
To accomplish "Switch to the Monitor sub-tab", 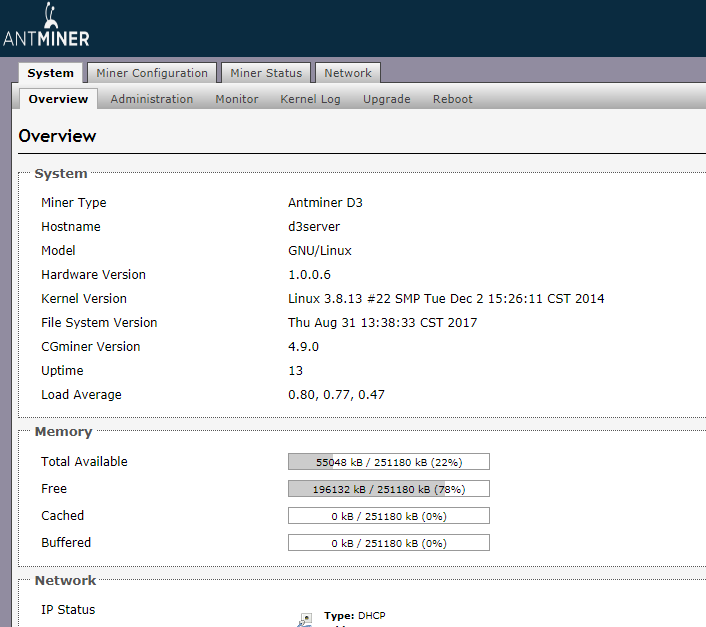I will click(237, 99).
